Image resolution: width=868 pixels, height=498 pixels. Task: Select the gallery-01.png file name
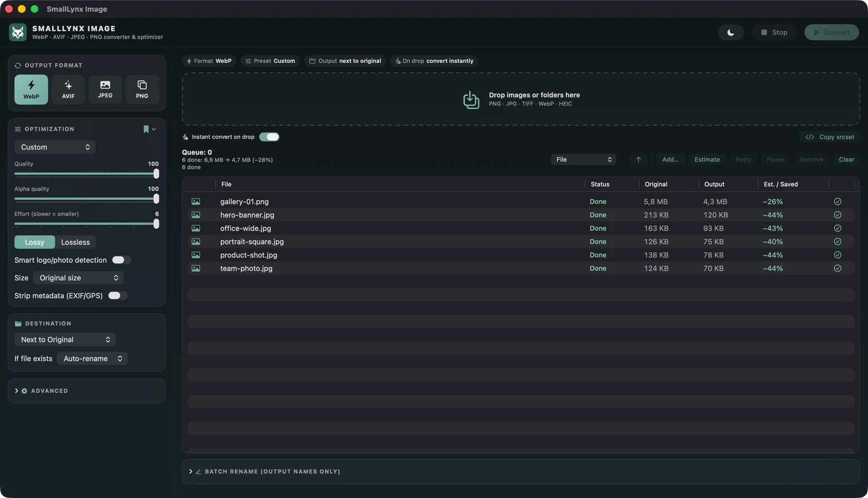(x=244, y=201)
